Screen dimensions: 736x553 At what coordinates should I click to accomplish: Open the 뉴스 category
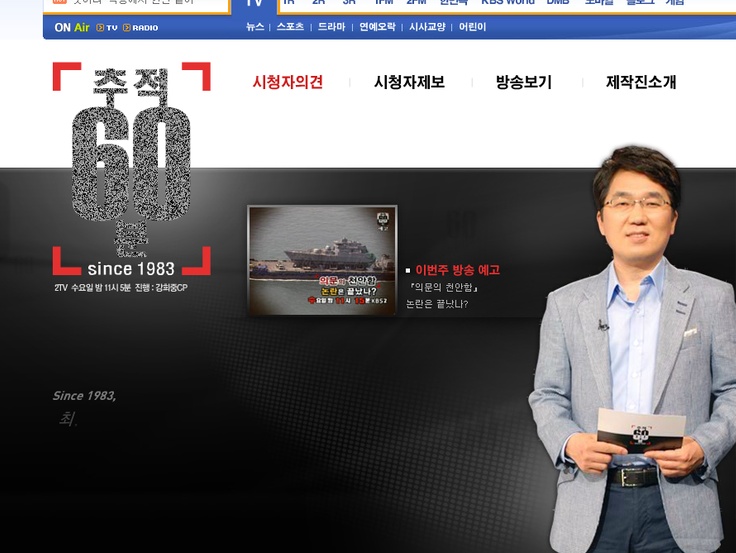click(255, 27)
